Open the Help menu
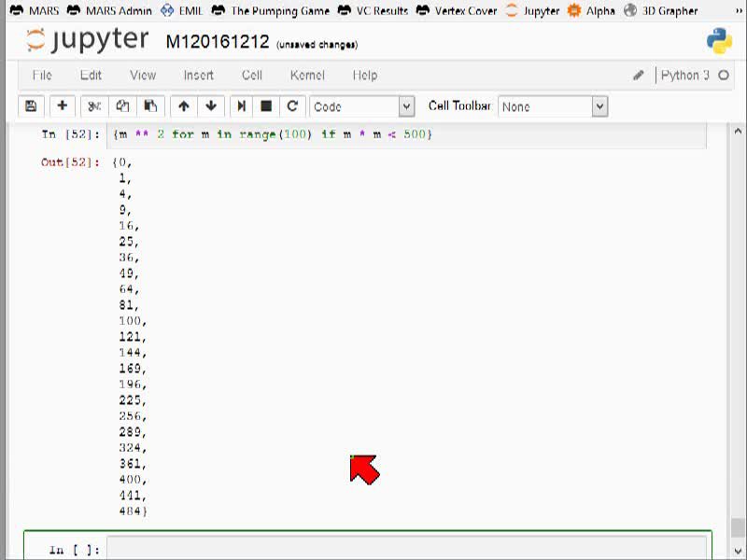 tap(365, 76)
